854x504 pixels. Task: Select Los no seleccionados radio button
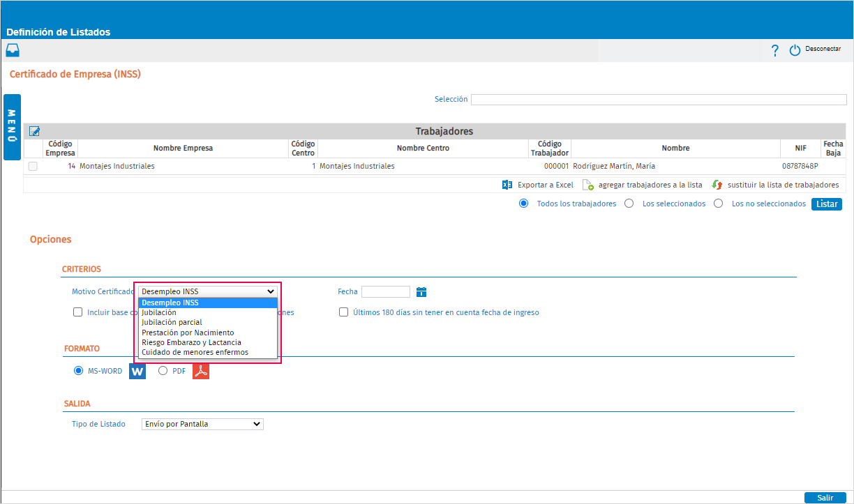tap(718, 204)
